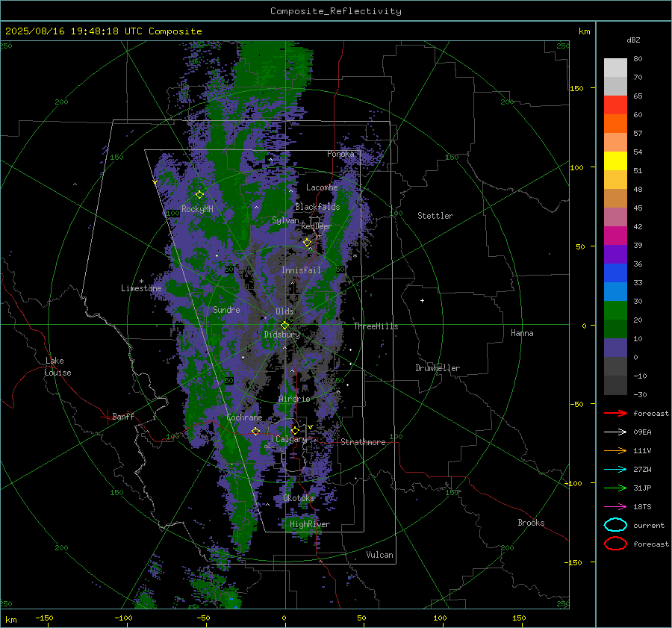Click the Limestone label

pos(141,288)
